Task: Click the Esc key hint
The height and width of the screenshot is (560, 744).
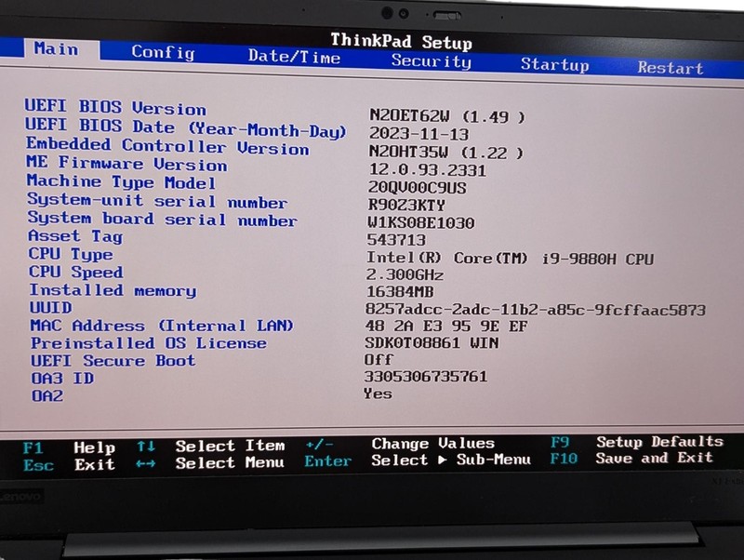Action: [38, 464]
